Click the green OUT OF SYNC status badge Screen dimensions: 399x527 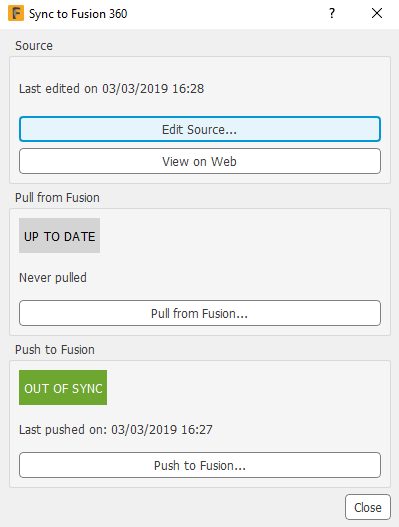tap(63, 388)
